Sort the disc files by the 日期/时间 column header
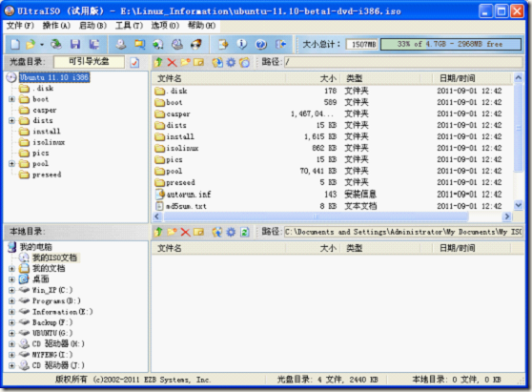The image size is (532, 392). [x=472, y=78]
